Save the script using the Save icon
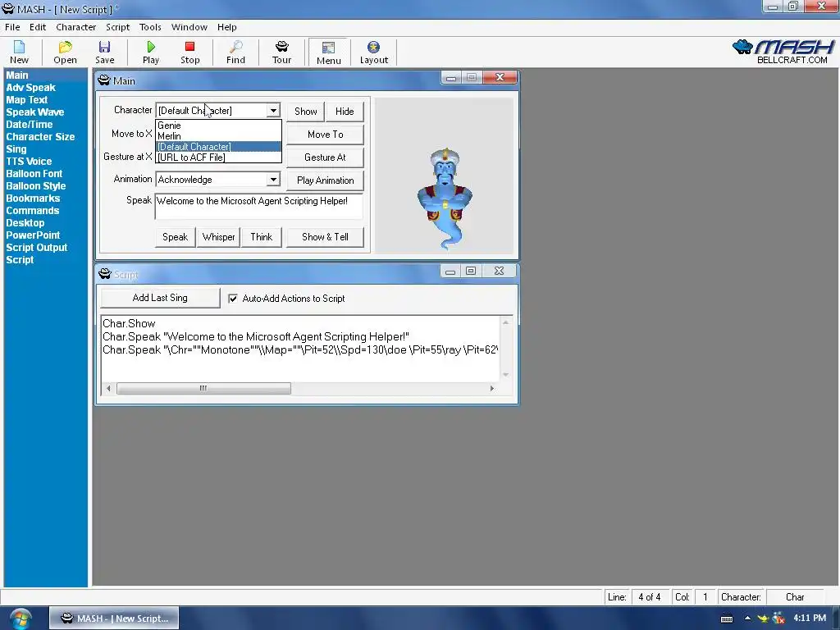This screenshot has width=840, height=630. 104,52
